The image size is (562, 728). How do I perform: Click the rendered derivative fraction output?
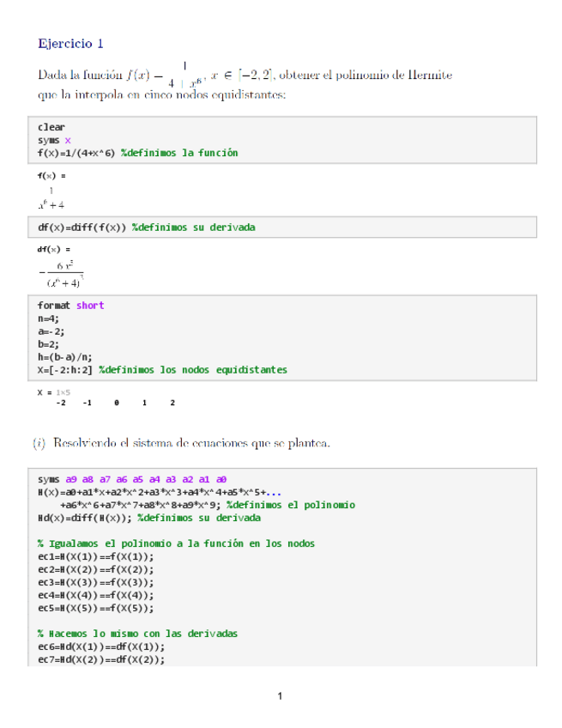point(61,272)
